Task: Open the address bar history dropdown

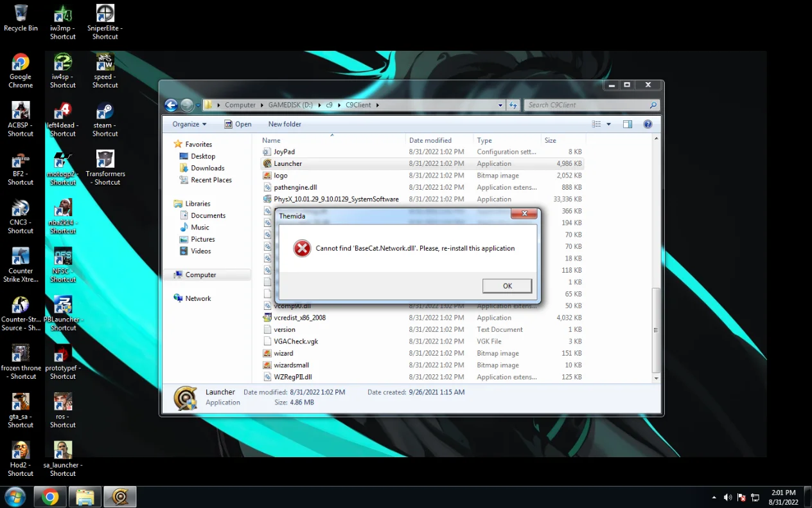Action: click(x=500, y=105)
